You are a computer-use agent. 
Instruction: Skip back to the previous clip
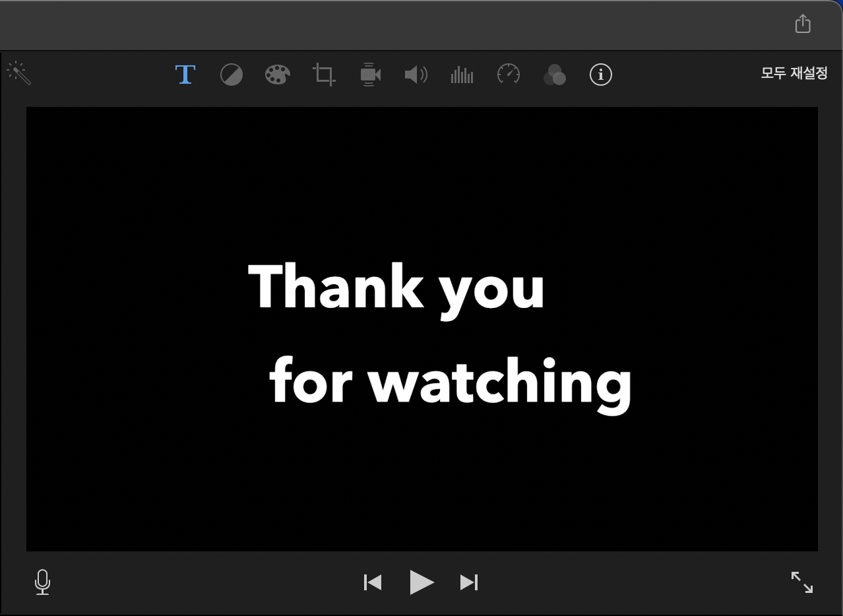[373, 582]
